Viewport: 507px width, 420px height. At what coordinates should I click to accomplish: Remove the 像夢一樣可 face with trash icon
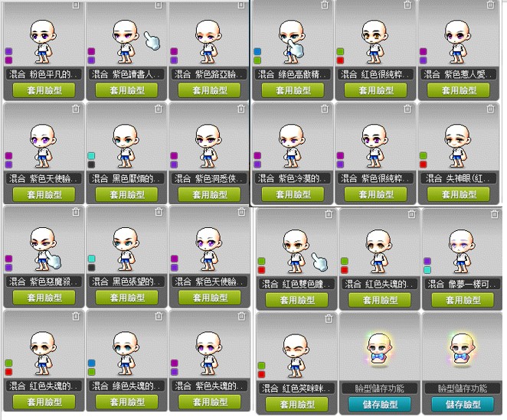pos(495,213)
